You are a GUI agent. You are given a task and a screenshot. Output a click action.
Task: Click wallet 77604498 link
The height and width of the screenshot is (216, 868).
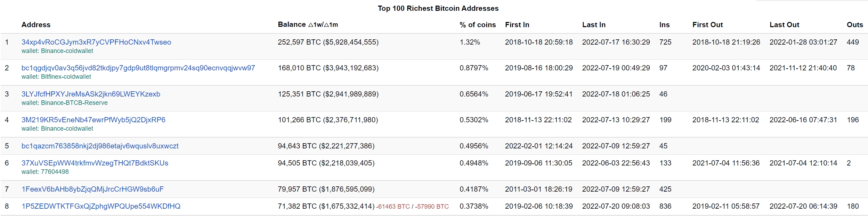tap(55, 172)
